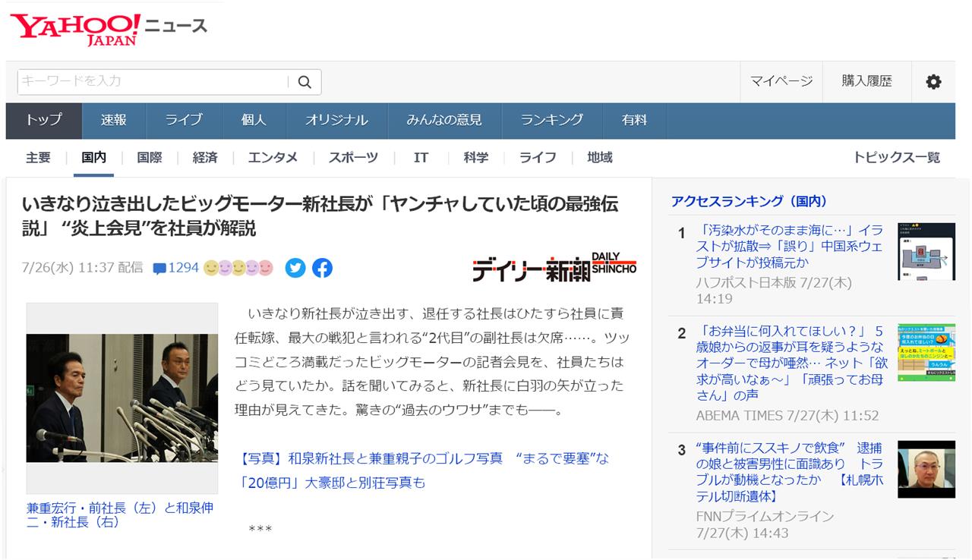Image resolution: width=972 pixels, height=560 pixels.
Task: Open マイページ link
Action: click(x=781, y=81)
